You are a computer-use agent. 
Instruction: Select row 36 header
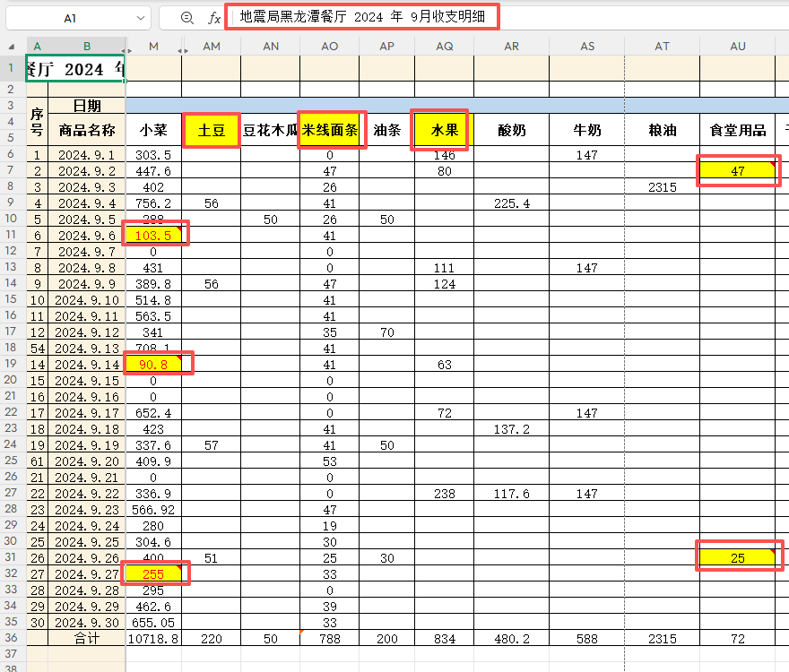click(13, 639)
